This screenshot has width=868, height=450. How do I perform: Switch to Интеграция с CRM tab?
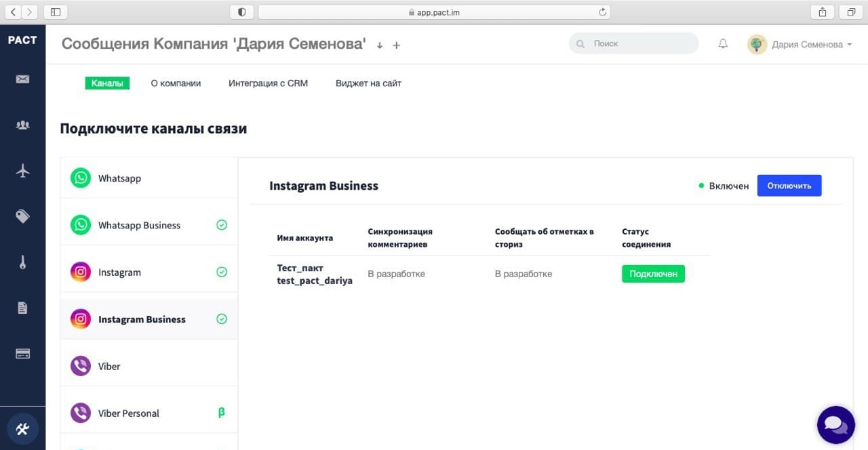tap(268, 83)
